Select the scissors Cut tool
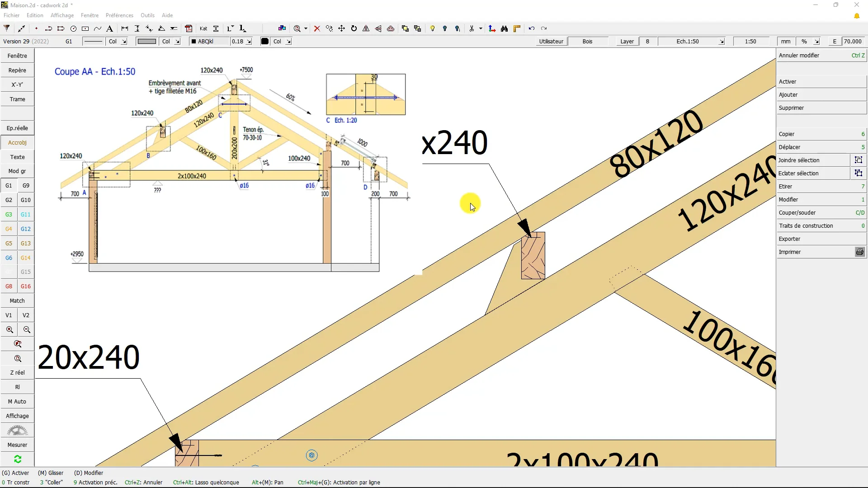868x488 pixels. tap(472, 28)
